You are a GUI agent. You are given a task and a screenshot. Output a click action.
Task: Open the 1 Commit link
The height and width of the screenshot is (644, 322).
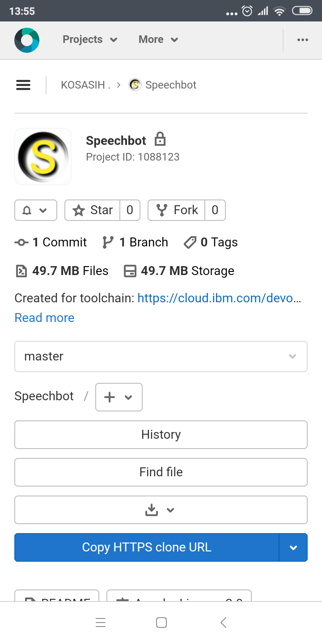(x=51, y=242)
